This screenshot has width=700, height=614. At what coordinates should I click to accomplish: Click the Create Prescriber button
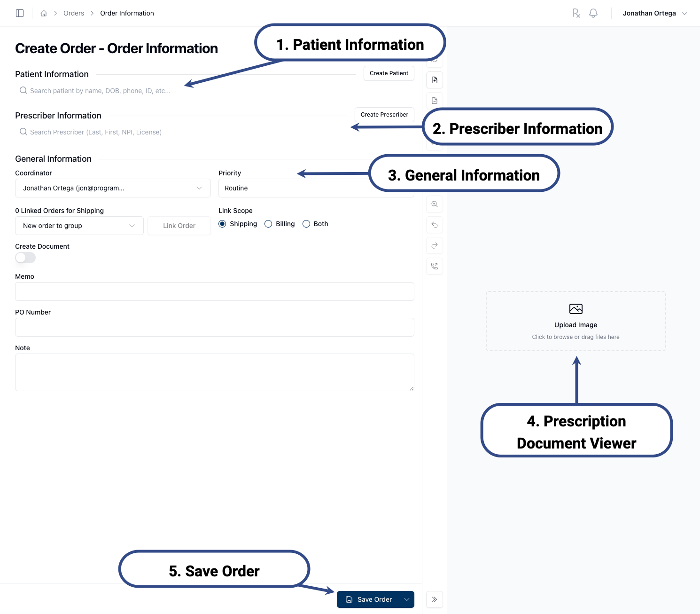[384, 114]
